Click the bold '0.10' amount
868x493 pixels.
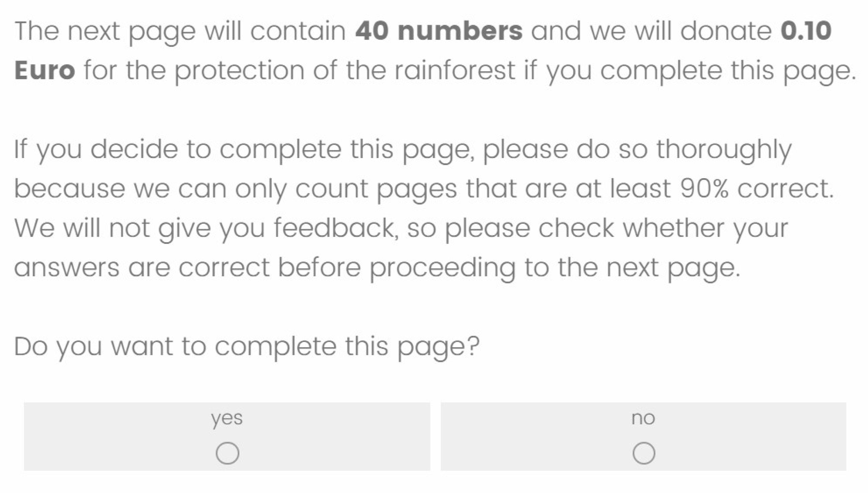pos(806,31)
